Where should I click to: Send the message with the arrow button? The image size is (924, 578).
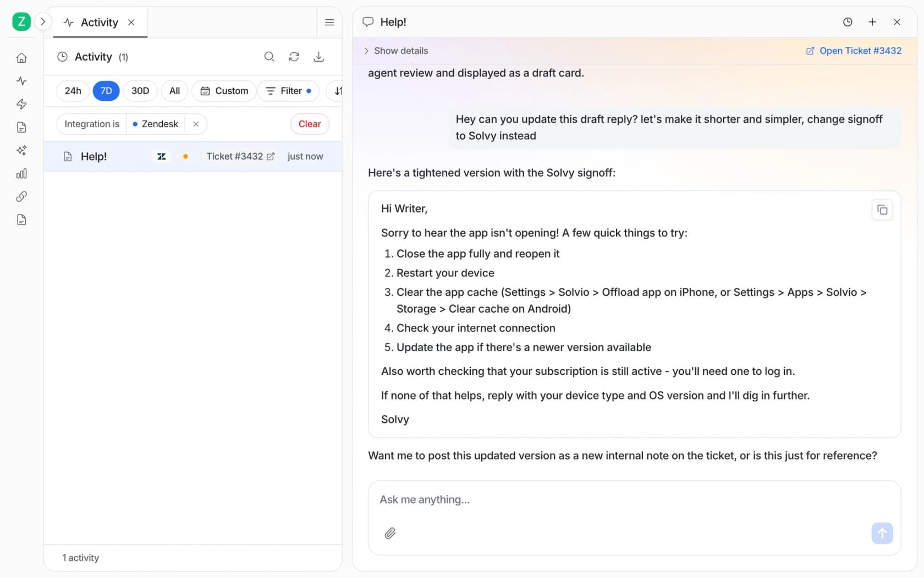click(882, 533)
